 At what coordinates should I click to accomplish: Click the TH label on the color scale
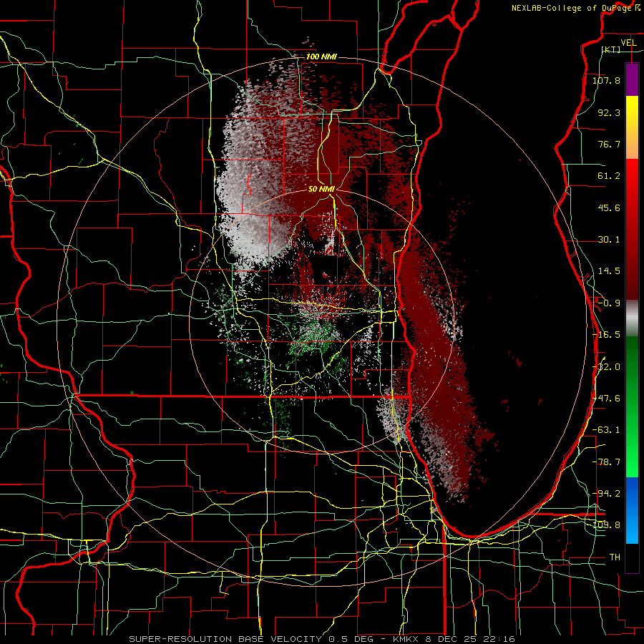(x=615, y=557)
